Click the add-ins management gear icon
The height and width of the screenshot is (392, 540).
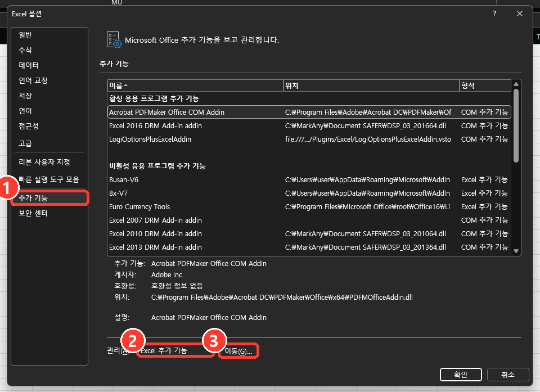point(114,40)
